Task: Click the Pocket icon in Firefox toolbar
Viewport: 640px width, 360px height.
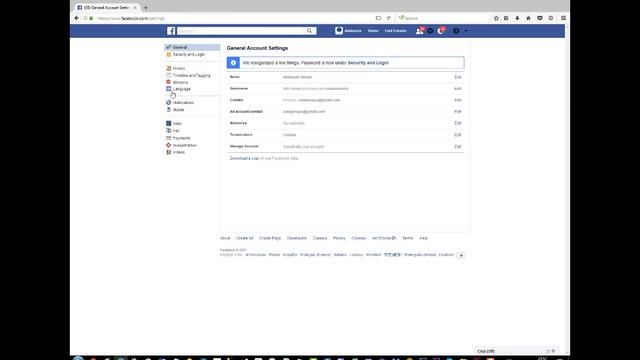Action: coord(540,18)
